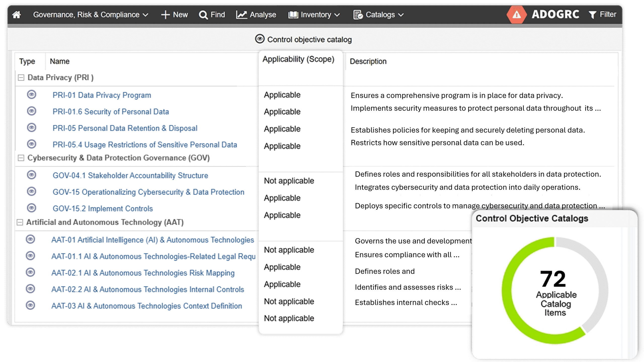The height and width of the screenshot is (362, 644).
Task: Click eye icon next to GOV-15.2 Implement Controls
Action: (31, 208)
